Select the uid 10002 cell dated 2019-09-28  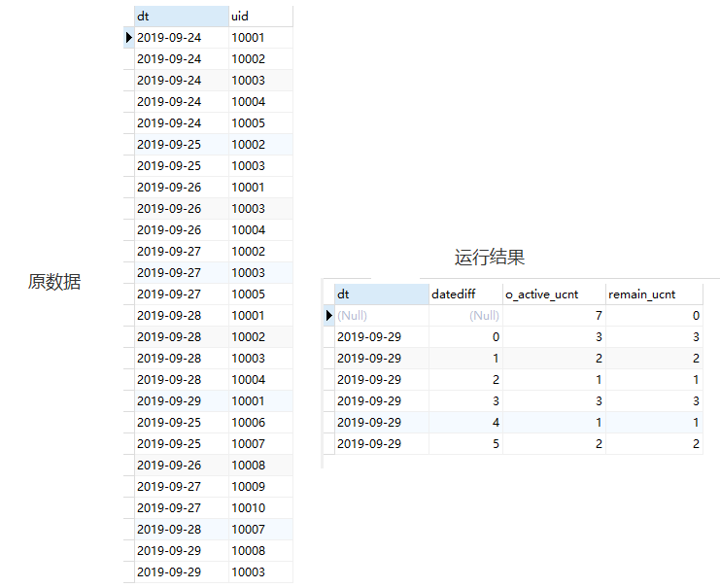coord(260,336)
